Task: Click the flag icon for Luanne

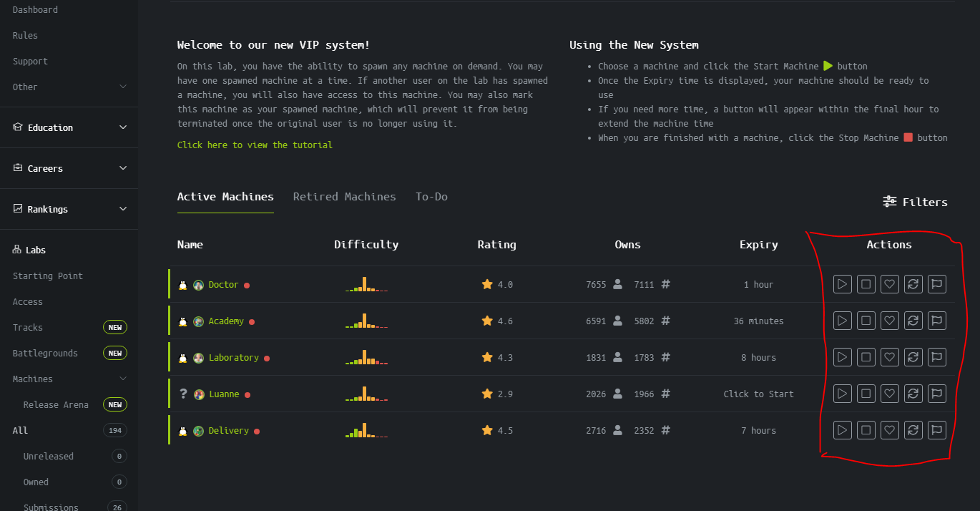Action: 936,394
